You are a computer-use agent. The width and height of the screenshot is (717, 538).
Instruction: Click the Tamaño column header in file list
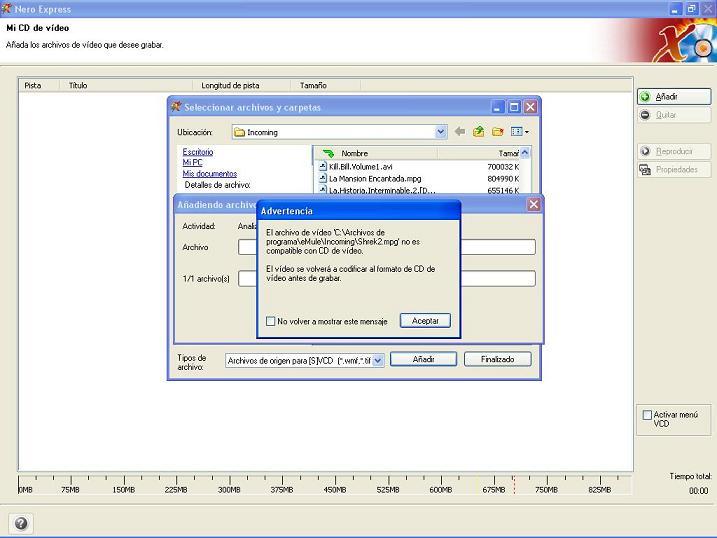508,153
